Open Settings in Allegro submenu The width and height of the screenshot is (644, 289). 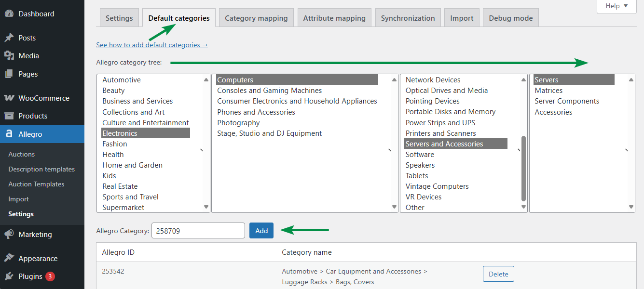tap(21, 214)
